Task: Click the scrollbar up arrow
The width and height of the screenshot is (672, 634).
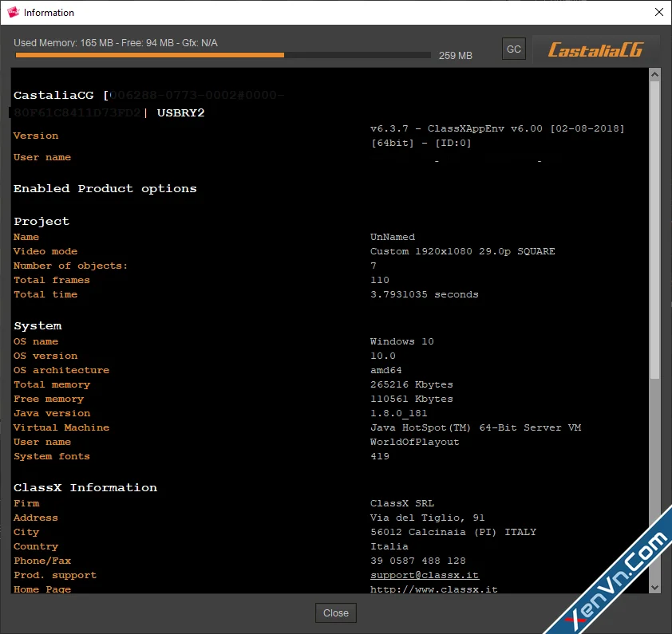Action: point(654,74)
